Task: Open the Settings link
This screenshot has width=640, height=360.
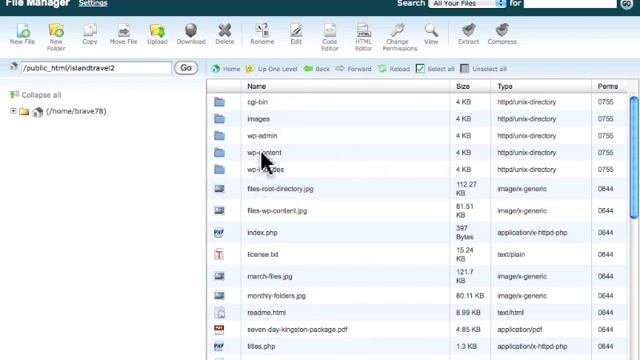Action: 93,3
